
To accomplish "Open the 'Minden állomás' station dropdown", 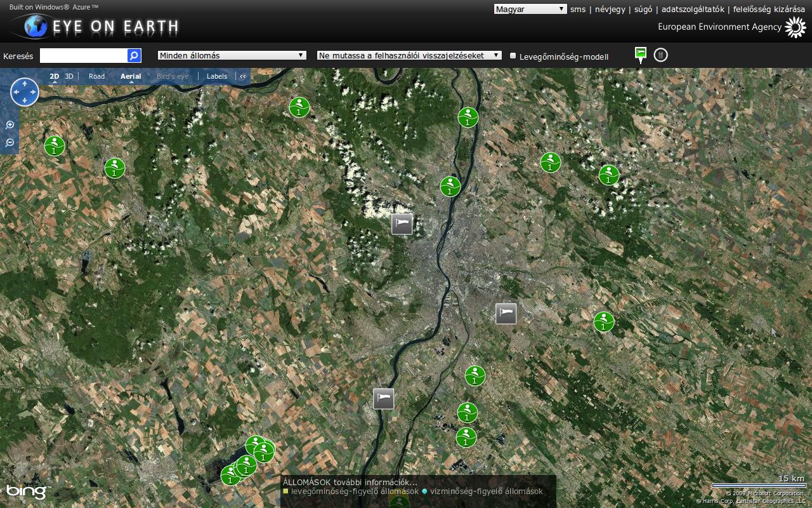I will click(232, 56).
